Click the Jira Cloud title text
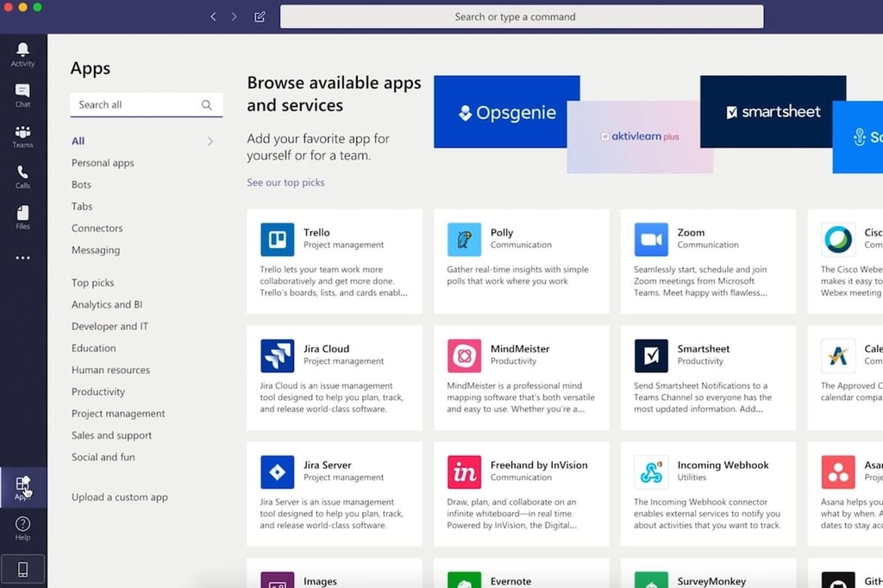 click(326, 348)
